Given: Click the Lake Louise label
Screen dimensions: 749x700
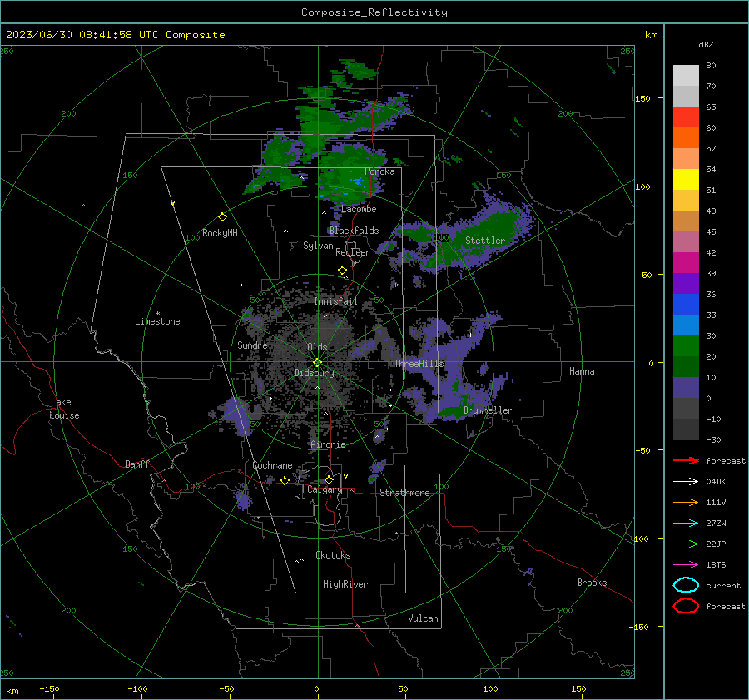Looking at the screenshot, I should tap(64, 409).
